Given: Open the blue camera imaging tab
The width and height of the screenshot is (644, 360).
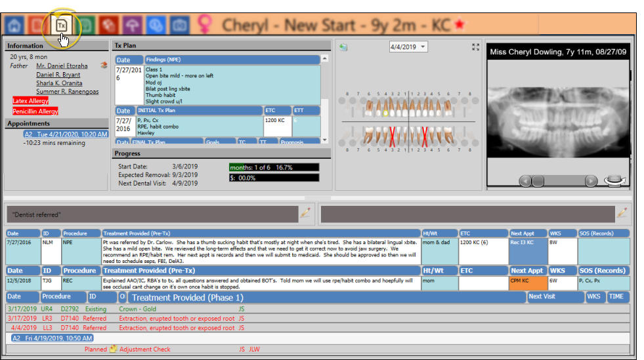Looking at the screenshot, I should [x=178, y=26].
